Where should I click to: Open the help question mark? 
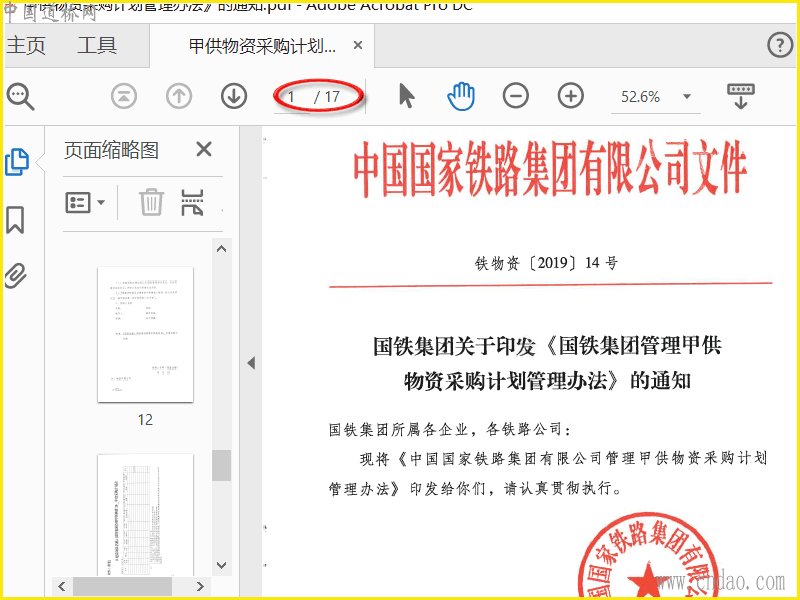point(780,45)
